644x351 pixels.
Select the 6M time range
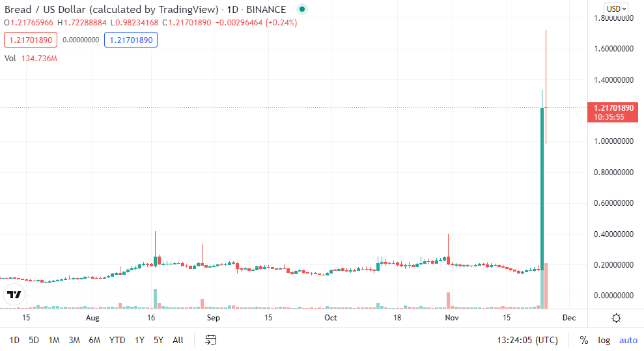coord(94,340)
